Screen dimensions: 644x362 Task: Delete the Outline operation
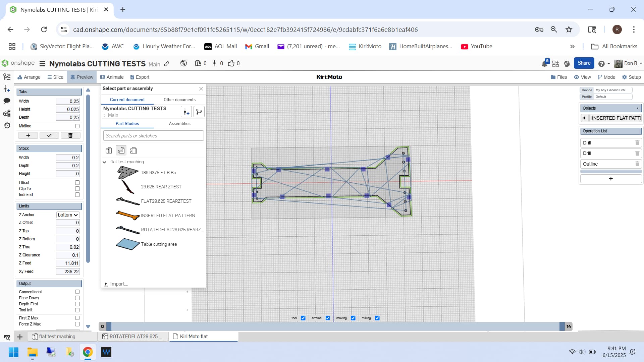[x=637, y=164]
